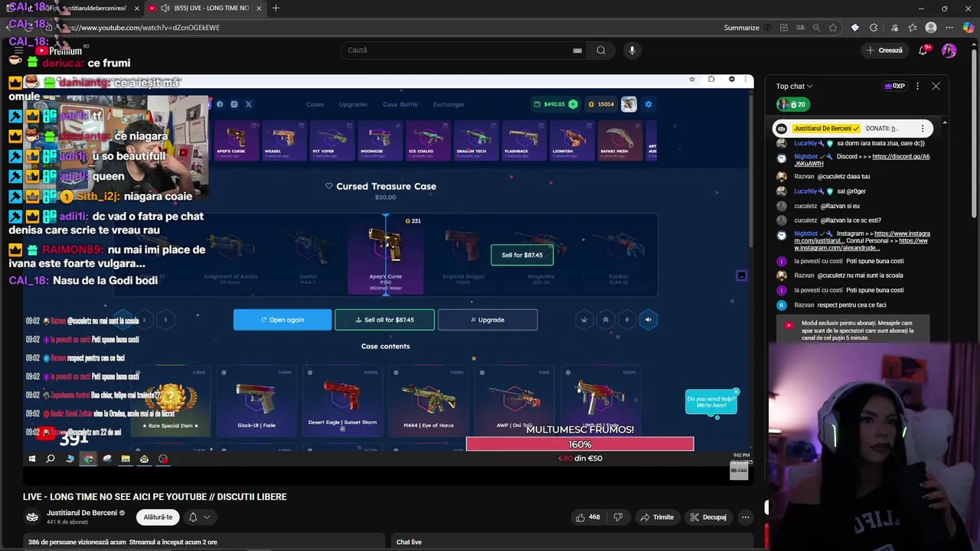Open chat options three-dot menu

click(917, 86)
